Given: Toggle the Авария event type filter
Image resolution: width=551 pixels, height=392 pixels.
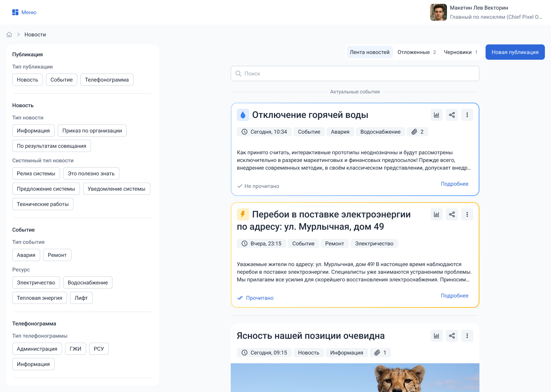Looking at the screenshot, I should [26, 255].
